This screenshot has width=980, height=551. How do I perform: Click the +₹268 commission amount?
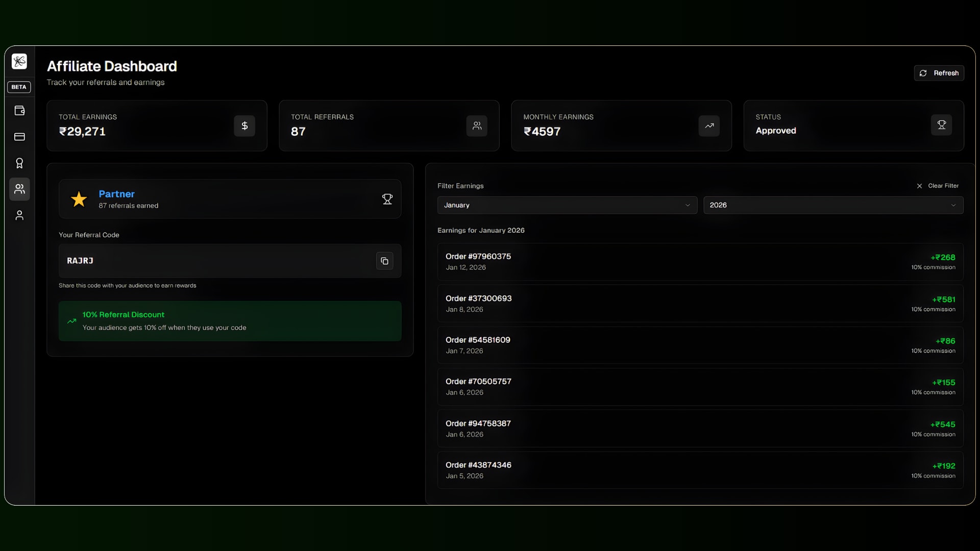[x=943, y=258]
